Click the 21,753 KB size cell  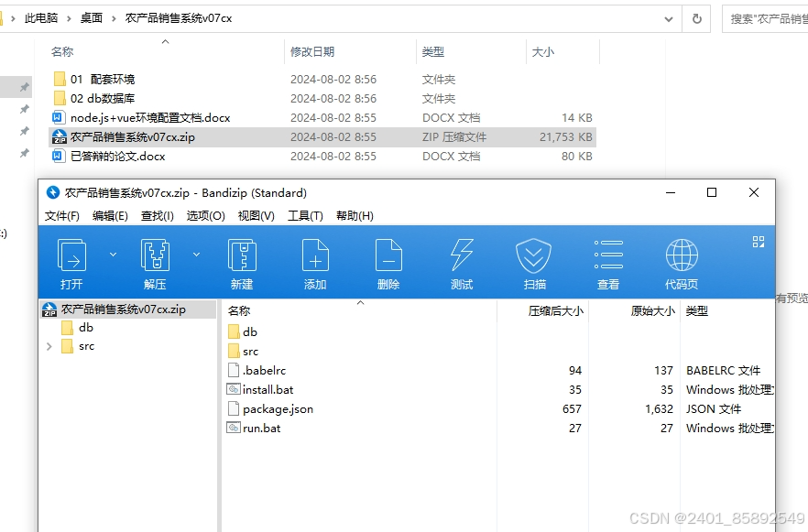[566, 137]
